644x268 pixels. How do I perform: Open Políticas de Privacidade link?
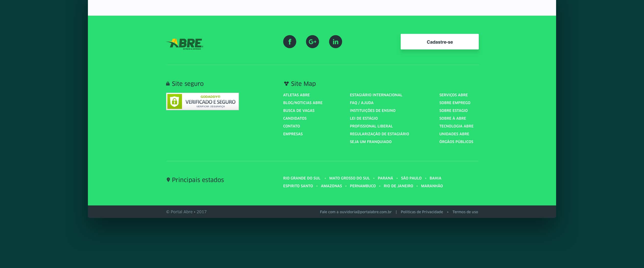point(422,212)
